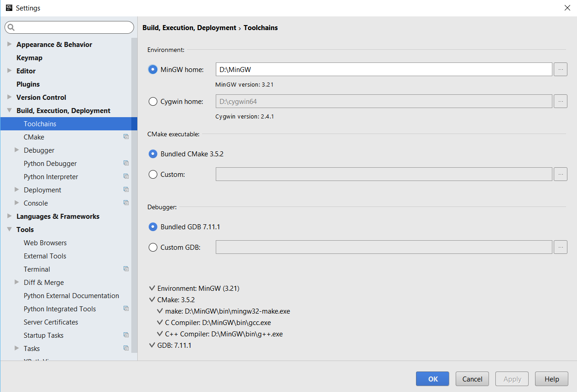
Task: Open the Keymap settings page
Action: point(29,58)
